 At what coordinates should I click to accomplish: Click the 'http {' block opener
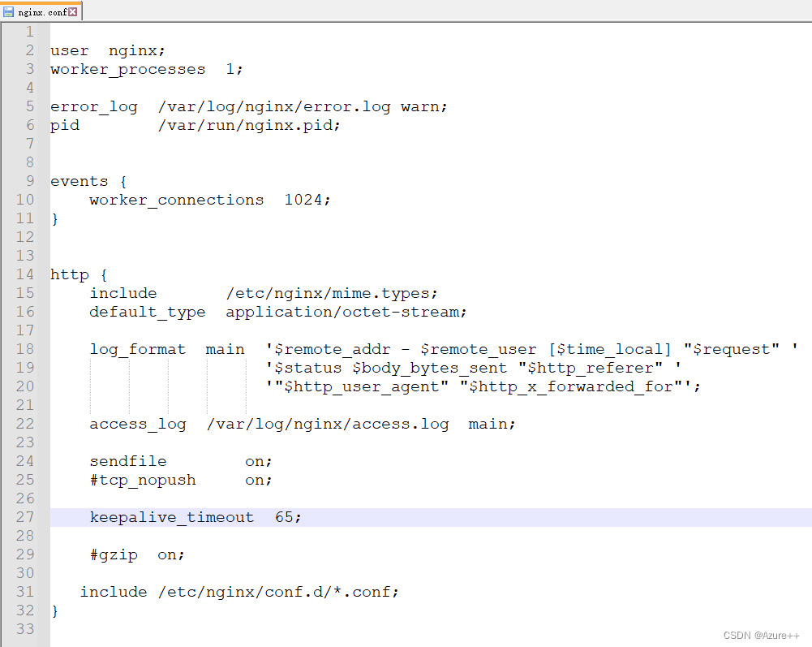[x=79, y=274]
